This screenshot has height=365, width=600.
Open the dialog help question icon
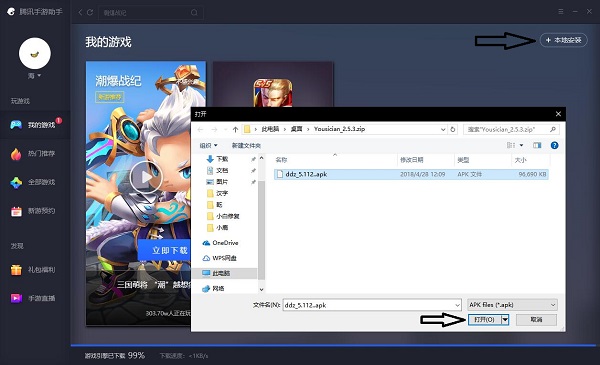point(554,145)
